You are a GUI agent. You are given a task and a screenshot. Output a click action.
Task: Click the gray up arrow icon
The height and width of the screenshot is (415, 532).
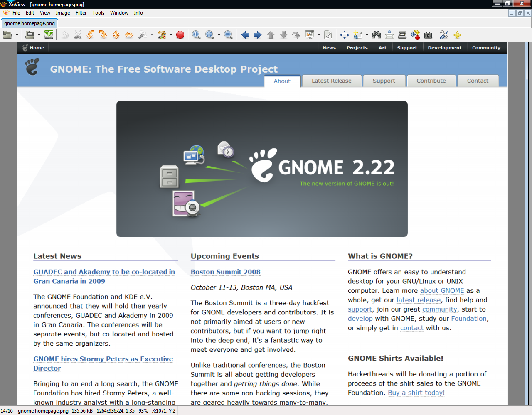[271, 35]
